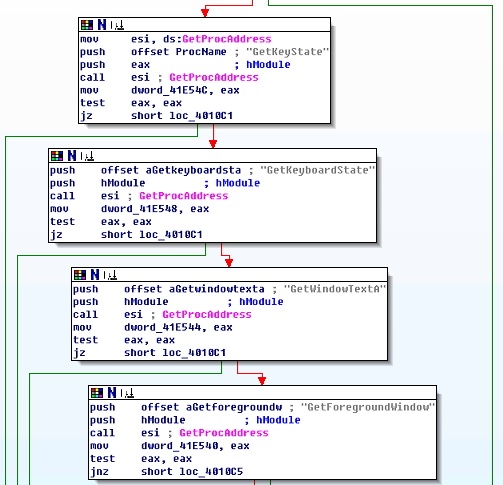Click the N rename icon on the GetWindowTextA node

(95, 275)
